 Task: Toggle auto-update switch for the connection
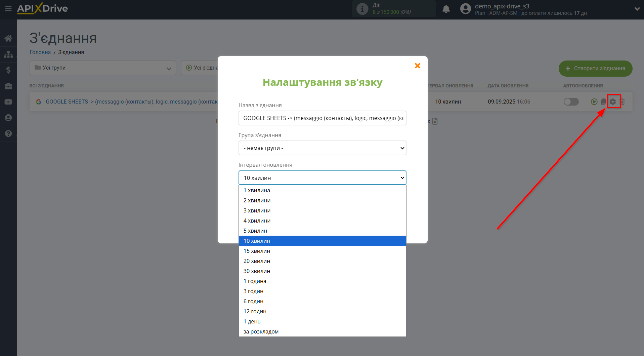[x=571, y=102]
